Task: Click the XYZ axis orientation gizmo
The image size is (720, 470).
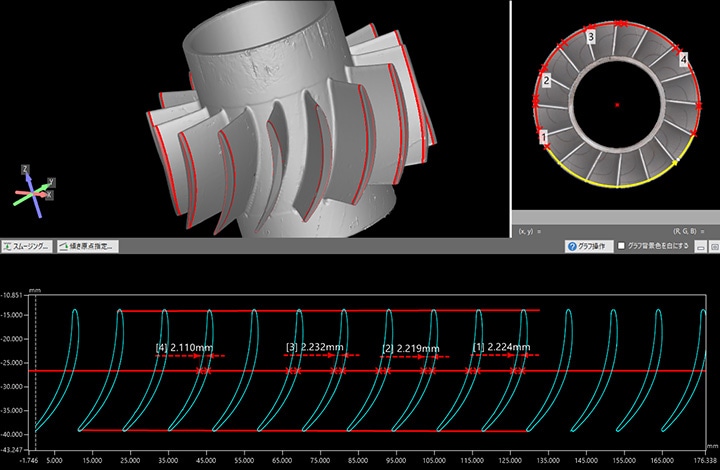Action: pos(36,188)
